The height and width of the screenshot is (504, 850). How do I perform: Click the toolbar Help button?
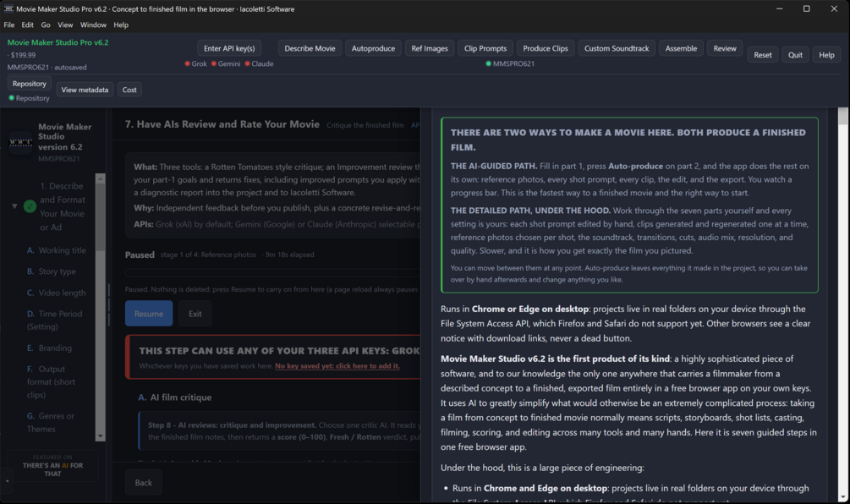click(x=826, y=55)
